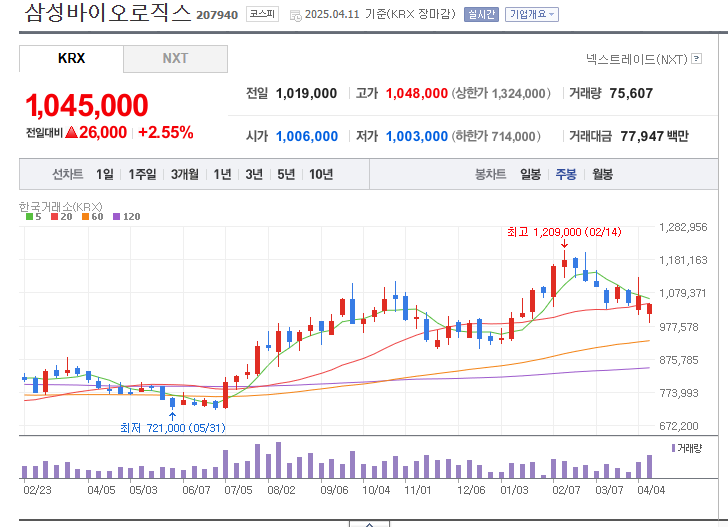The image size is (728, 527).
Task: Select the 10년 line chart period
Action: pos(321,174)
